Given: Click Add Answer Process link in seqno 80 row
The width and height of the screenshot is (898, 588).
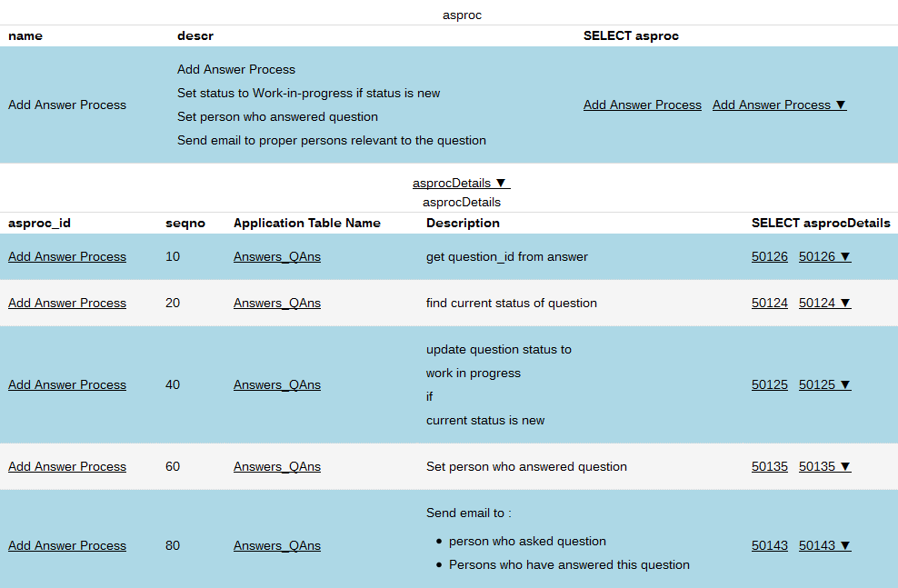Looking at the screenshot, I should 67,545.
